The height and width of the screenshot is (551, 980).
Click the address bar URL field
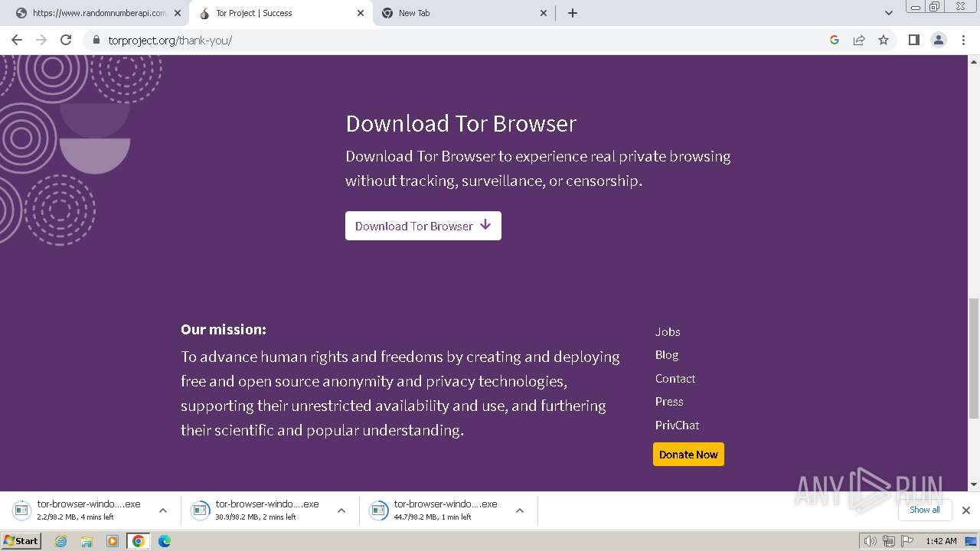(x=459, y=40)
